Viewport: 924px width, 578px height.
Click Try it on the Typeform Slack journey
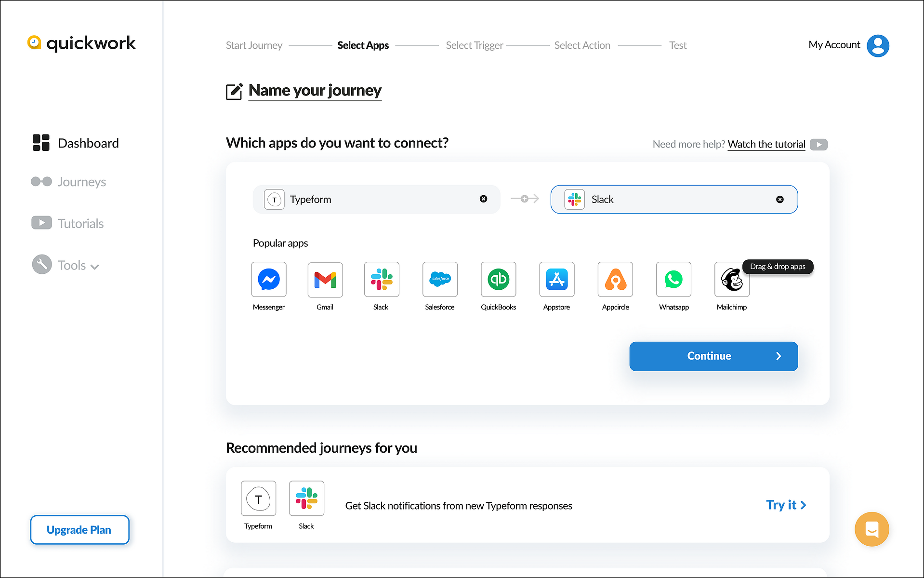(x=786, y=505)
